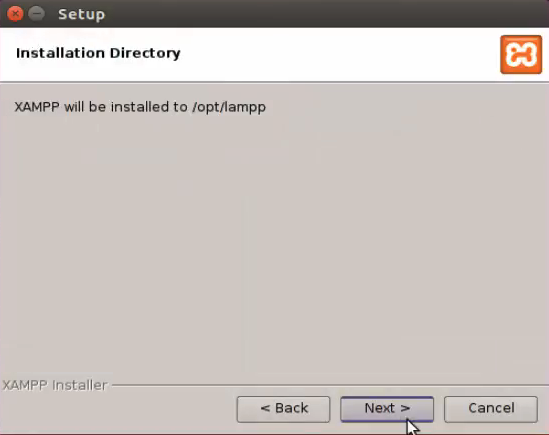Click the 'Setup' window title
Viewport: 549px width, 435px height.
tap(81, 14)
